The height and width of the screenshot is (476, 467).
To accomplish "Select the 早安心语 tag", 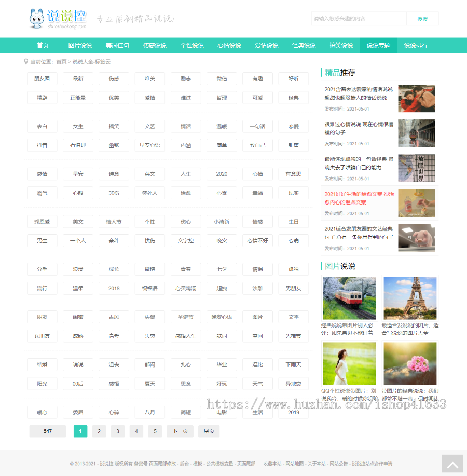I will coord(150,145).
